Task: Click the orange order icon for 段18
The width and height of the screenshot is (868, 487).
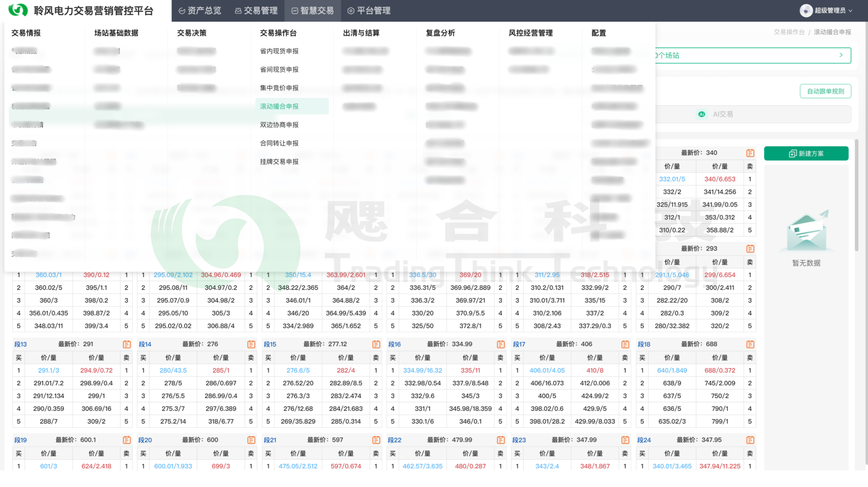Action: coord(750,344)
